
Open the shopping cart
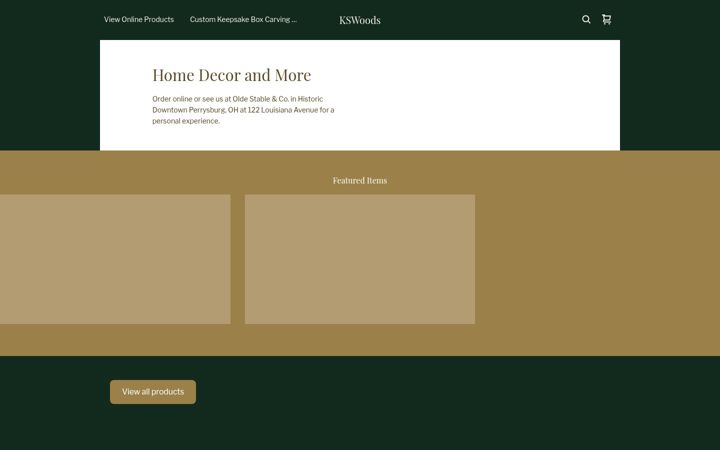coord(607,19)
